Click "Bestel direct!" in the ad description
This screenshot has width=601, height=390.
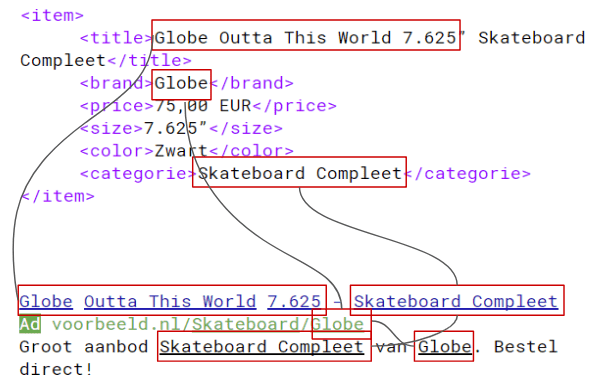click(288, 358)
